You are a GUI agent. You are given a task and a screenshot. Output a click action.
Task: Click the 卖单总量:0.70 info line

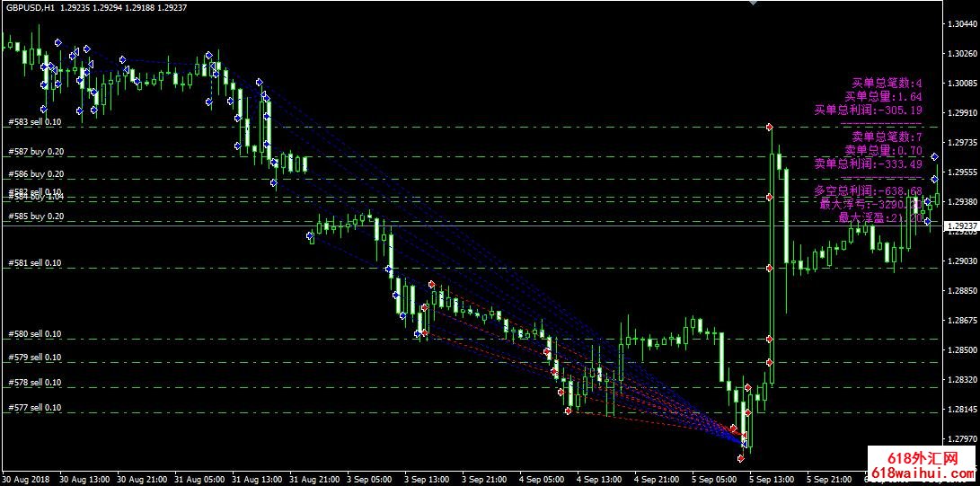pyautogui.click(x=883, y=150)
